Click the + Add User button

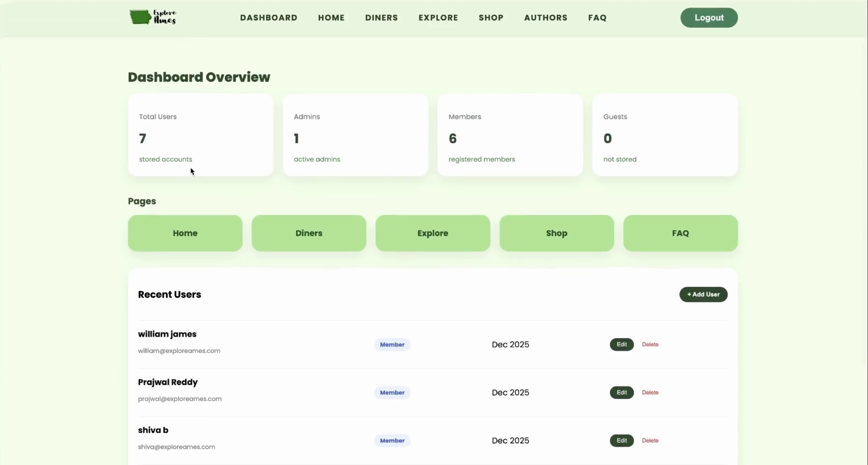[x=703, y=295]
